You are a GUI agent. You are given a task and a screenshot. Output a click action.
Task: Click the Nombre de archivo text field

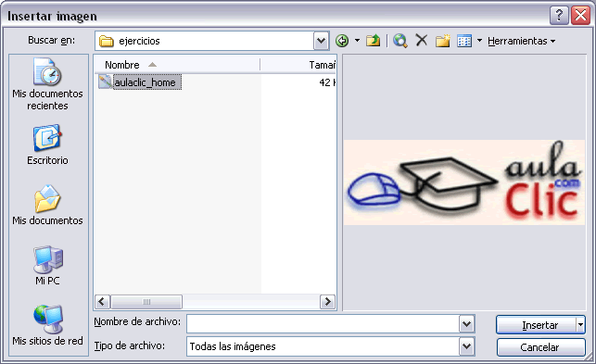[323, 324]
